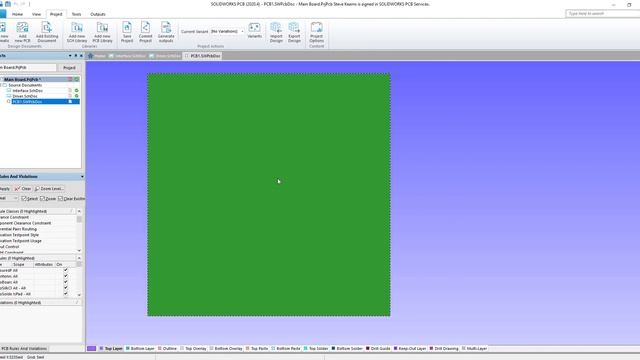Open the Outputs ribbon tab

(98, 14)
